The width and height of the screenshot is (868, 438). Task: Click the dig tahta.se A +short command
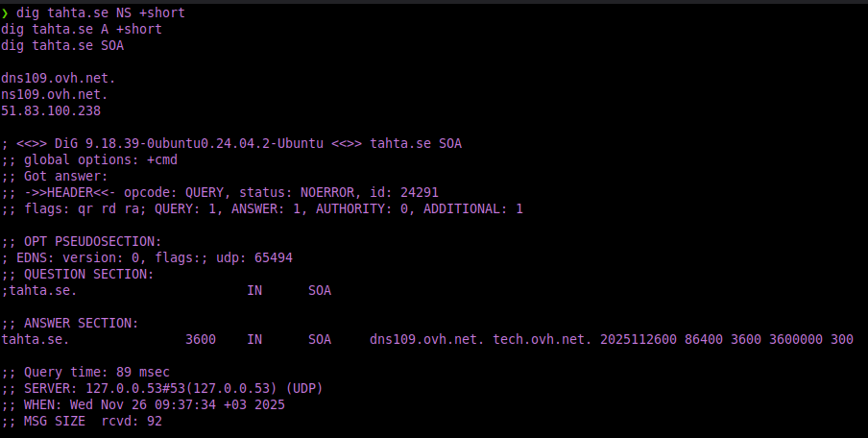coord(82,29)
